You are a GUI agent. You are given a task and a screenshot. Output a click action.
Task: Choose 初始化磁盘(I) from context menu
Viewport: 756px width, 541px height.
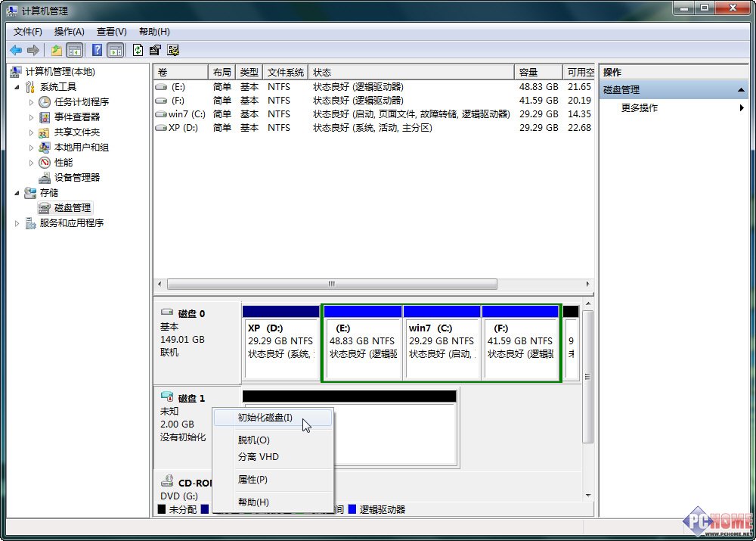tap(273, 418)
